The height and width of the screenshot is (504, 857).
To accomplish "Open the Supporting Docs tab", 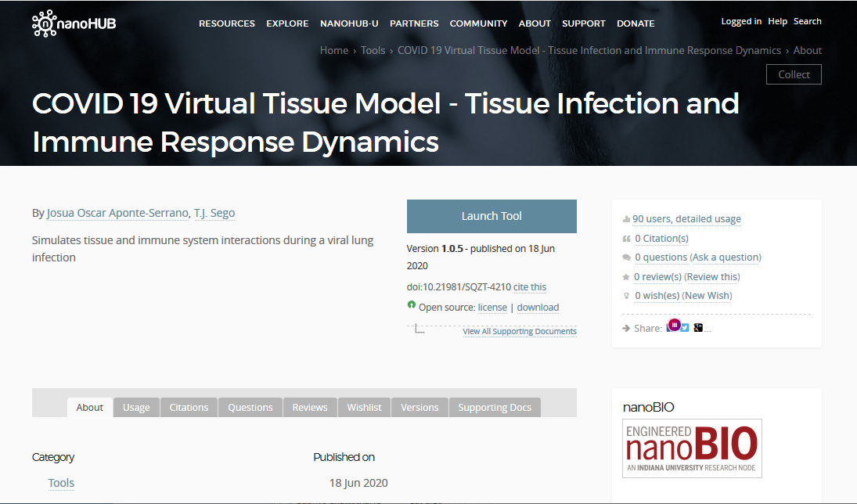I will [495, 407].
